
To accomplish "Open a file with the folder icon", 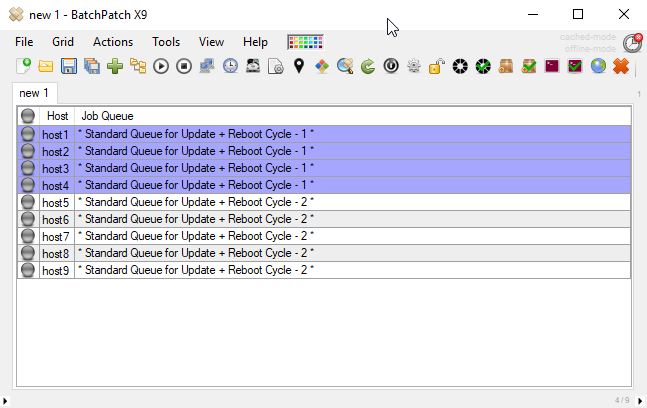I will point(46,66).
